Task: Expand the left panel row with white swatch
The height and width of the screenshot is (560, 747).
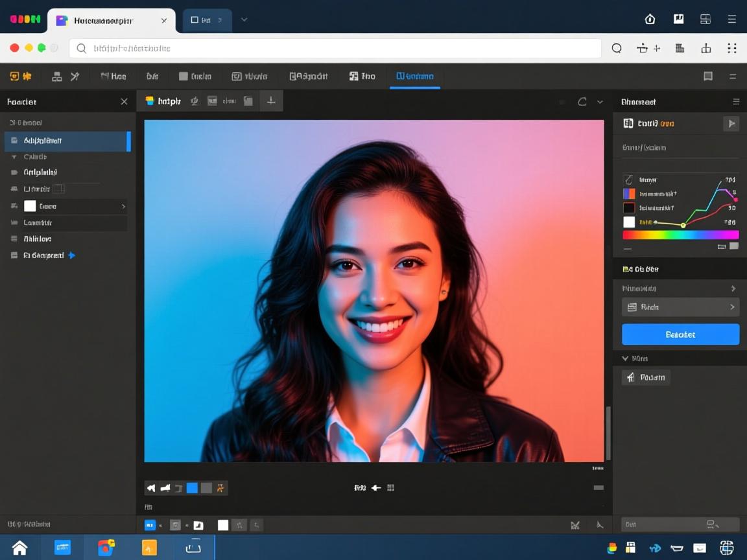Action: (x=123, y=206)
